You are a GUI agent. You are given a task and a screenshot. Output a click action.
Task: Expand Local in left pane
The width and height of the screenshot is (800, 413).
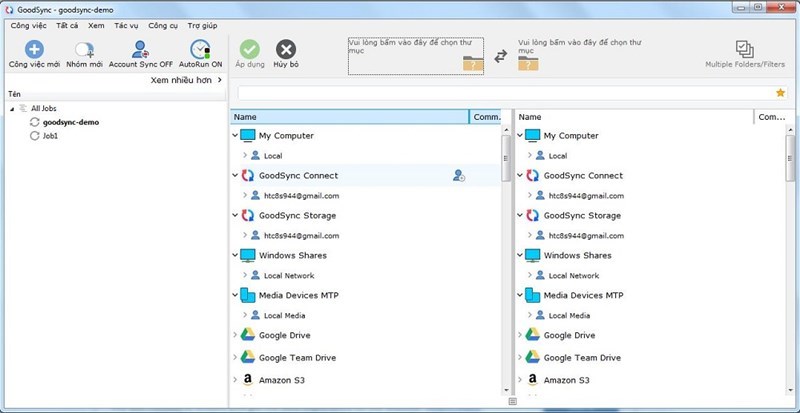[x=245, y=155]
